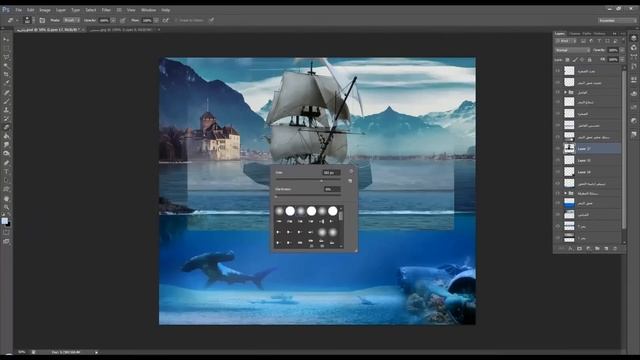This screenshot has width=640, height=360.
Task: Click the fx layer style button
Action: pos(570,248)
